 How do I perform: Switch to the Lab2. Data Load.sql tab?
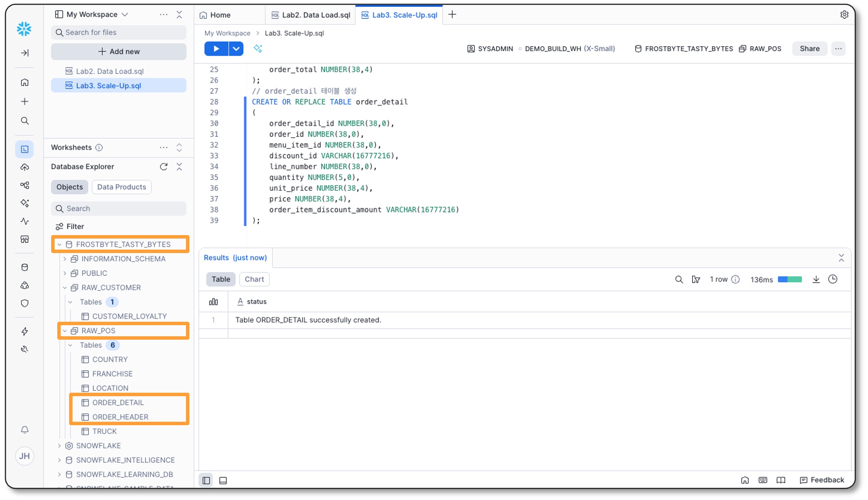click(311, 15)
